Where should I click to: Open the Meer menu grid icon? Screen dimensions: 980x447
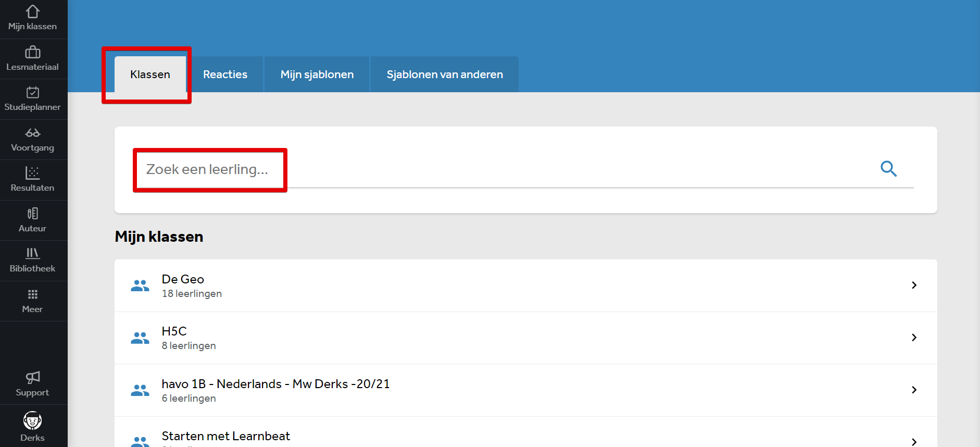[33, 294]
